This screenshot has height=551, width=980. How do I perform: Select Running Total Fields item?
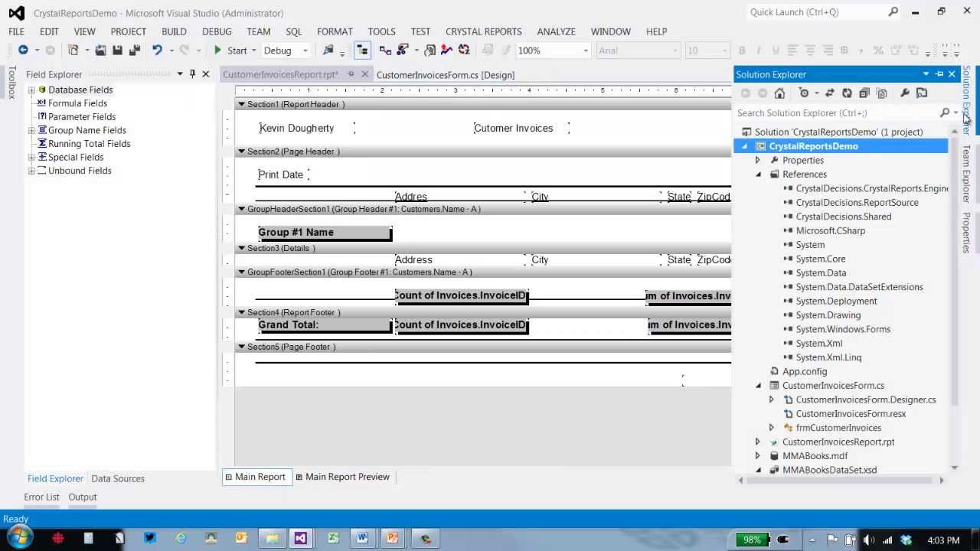[89, 144]
